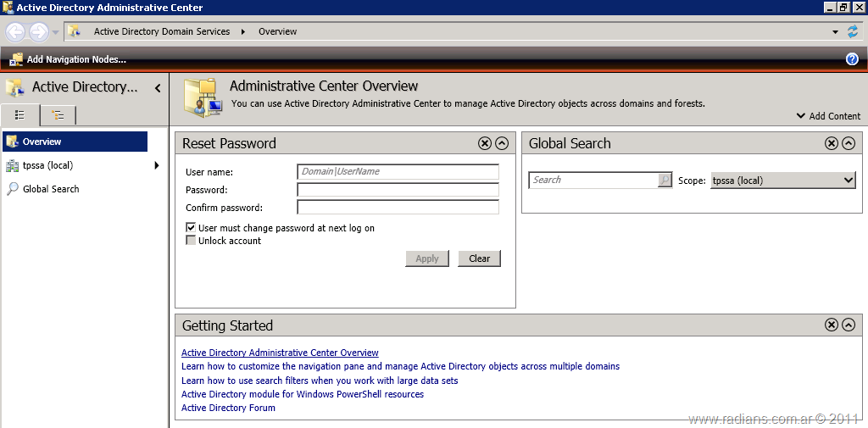The image size is (868, 428).
Task: Close the Reset Password tile
Action: pyautogui.click(x=485, y=143)
